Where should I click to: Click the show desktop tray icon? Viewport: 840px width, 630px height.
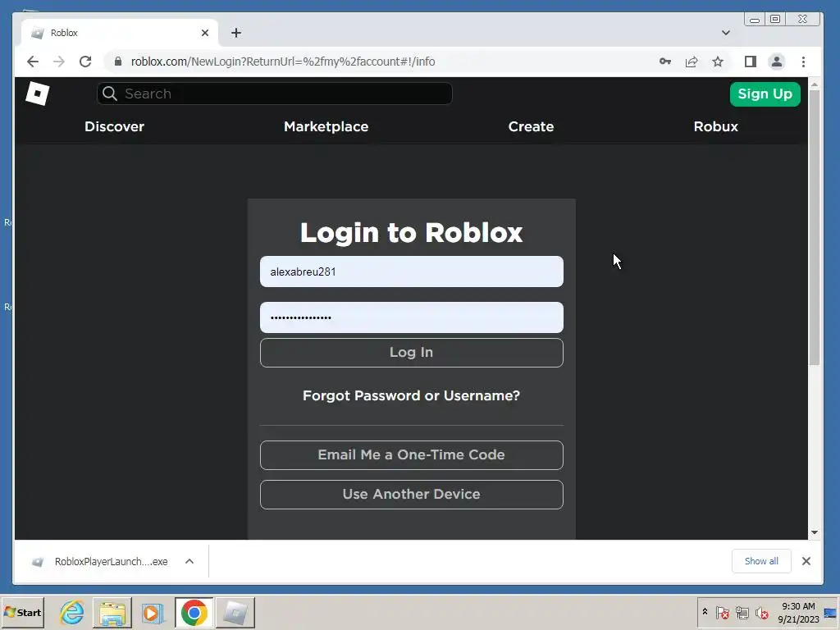[831, 612]
